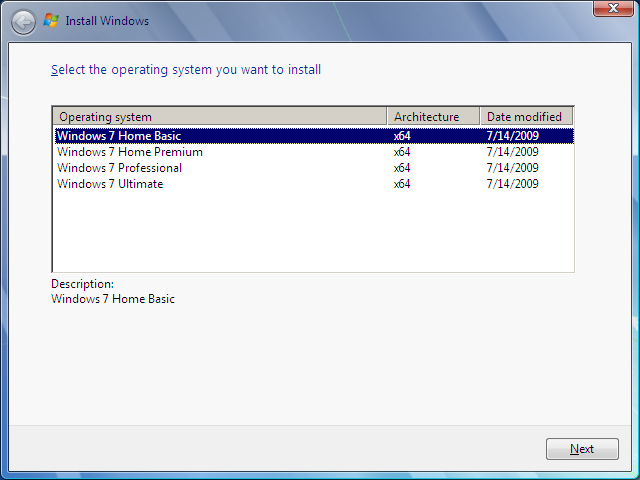Close the Install Windows dialog
640x480 pixels.
pos(613,8)
